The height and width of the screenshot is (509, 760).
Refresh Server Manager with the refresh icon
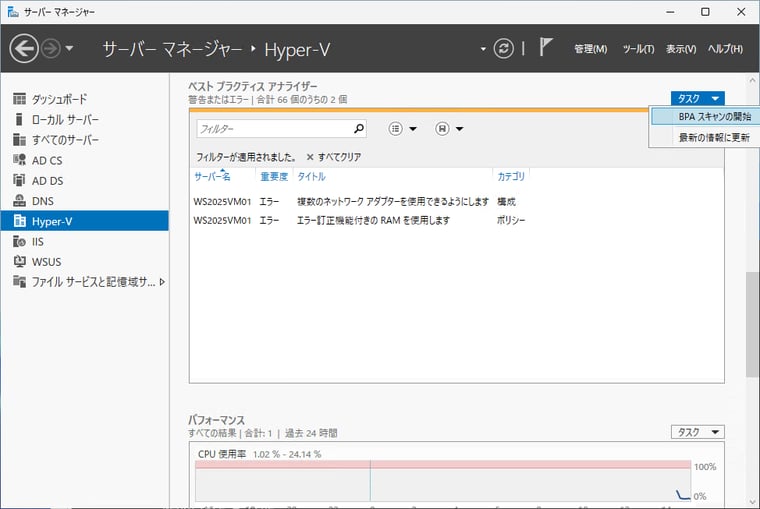(504, 48)
